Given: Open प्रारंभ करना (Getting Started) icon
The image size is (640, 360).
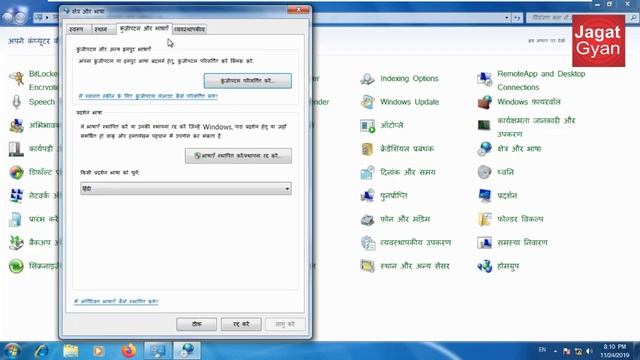Looking at the screenshot, I should (x=16, y=220).
